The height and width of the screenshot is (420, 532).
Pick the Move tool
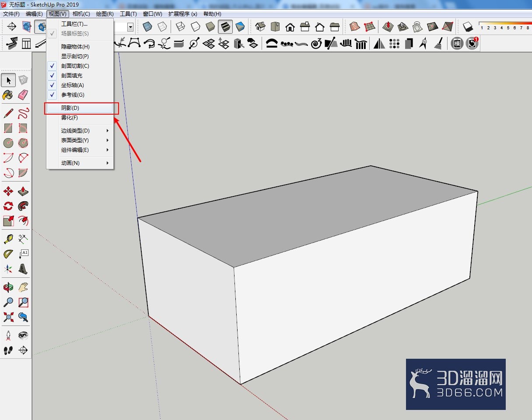pos(8,191)
